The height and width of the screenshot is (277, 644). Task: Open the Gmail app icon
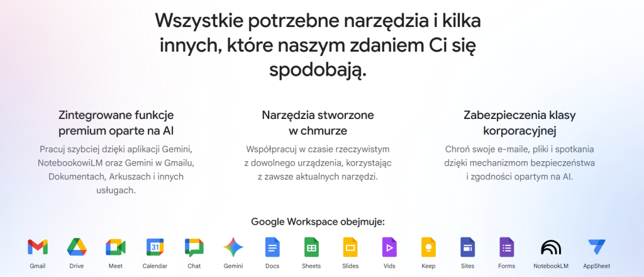tap(38, 247)
